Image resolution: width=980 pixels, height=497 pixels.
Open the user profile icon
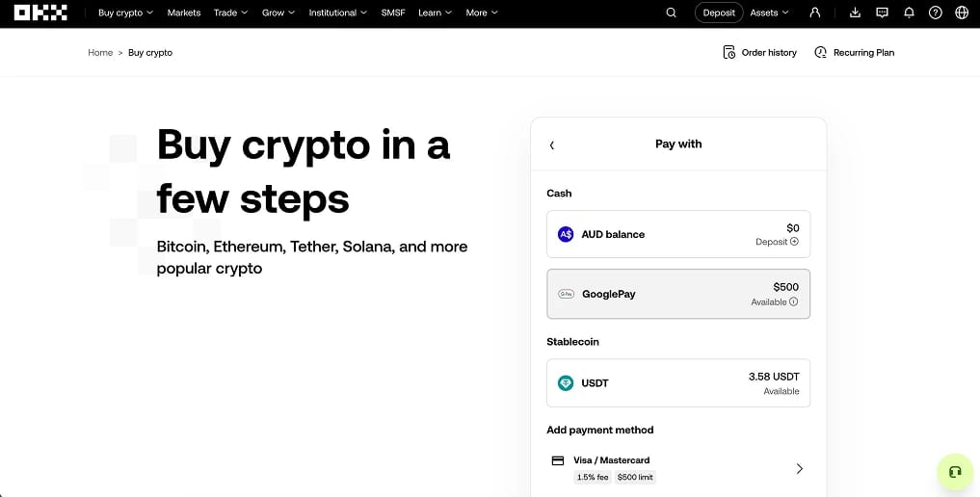point(815,13)
